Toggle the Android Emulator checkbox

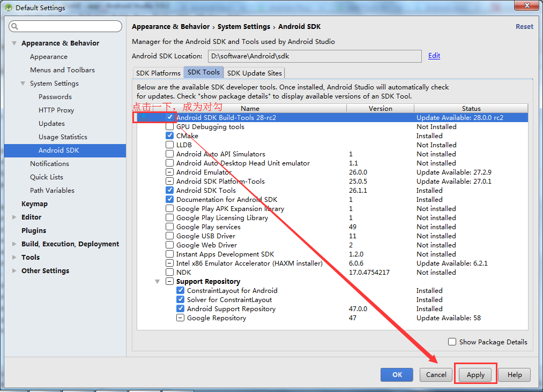tap(170, 172)
